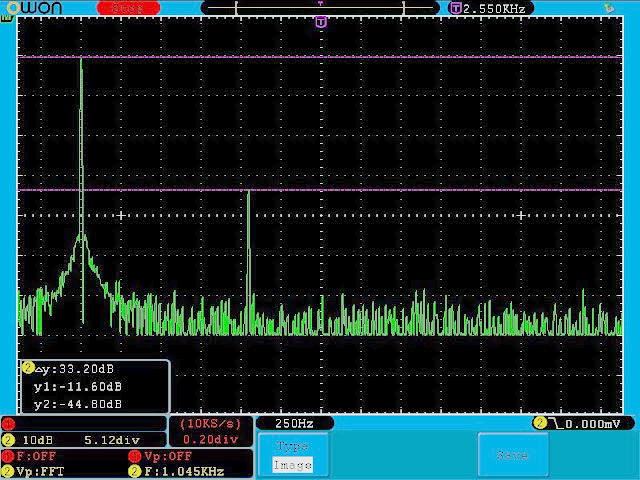This screenshot has height=480, width=640.
Task: Click the 250Hz timebase readout
Action: pyautogui.click(x=293, y=424)
